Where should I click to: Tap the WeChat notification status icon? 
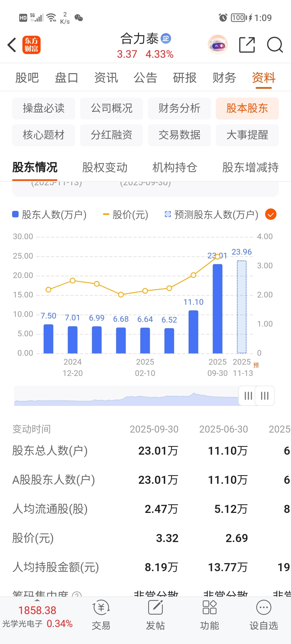coord(79,18)
